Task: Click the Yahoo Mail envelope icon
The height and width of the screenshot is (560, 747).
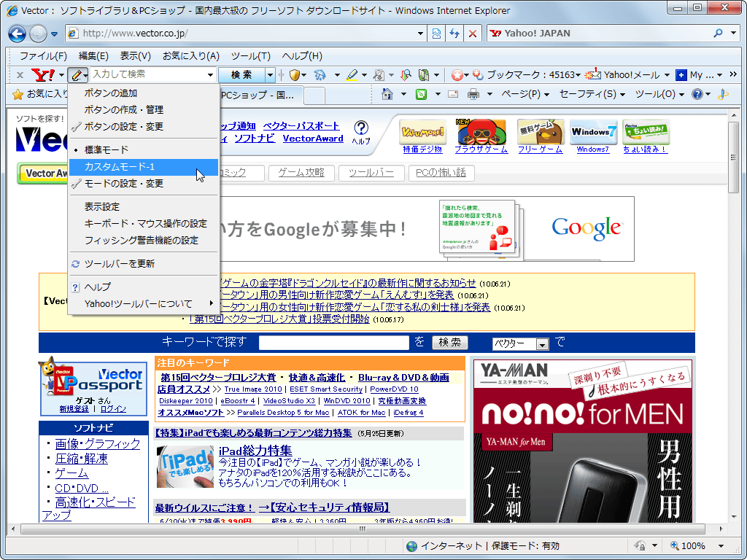Action: (x=592, y=75)
